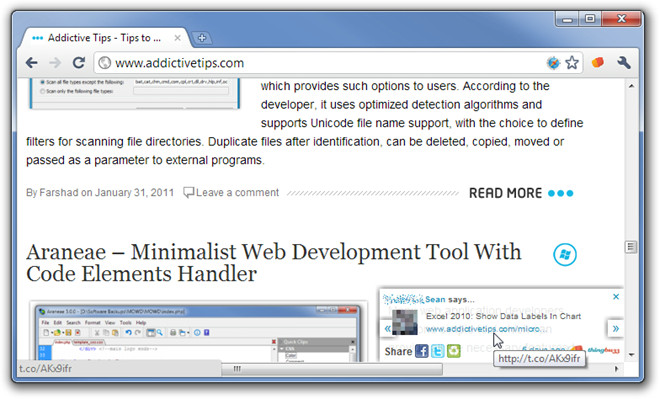Reload the page with the refresh button
This screenshot has height=399, width=660.
79,63
